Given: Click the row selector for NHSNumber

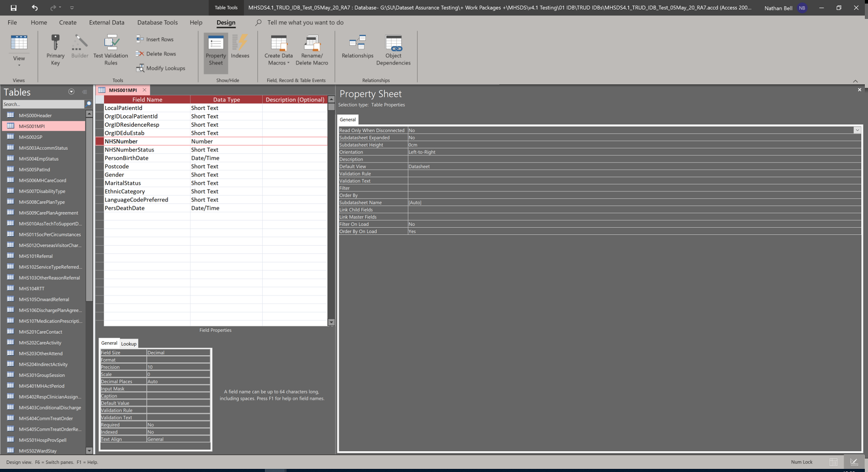Looking at the screenshot, I should [x=100, y=142].
